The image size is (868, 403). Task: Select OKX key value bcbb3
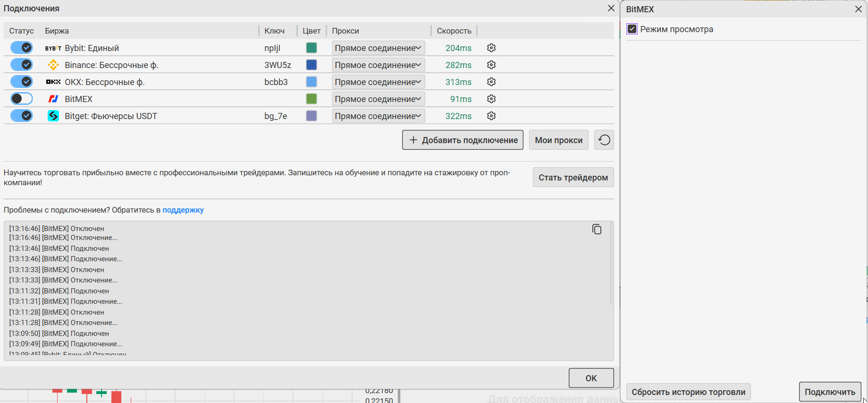pyautogui.click(x=276, y=82)
